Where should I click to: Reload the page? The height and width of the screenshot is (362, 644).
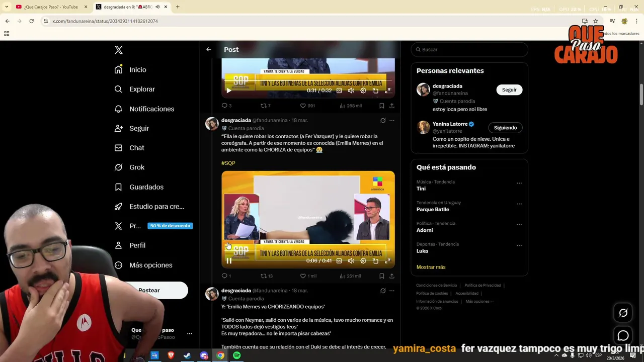[x=32, y=21]
